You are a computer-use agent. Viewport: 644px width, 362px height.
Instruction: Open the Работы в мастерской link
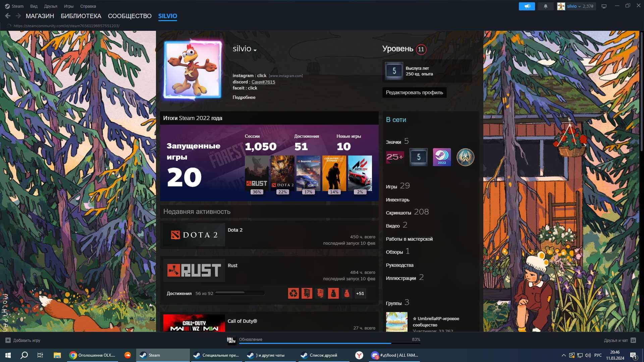409,239
